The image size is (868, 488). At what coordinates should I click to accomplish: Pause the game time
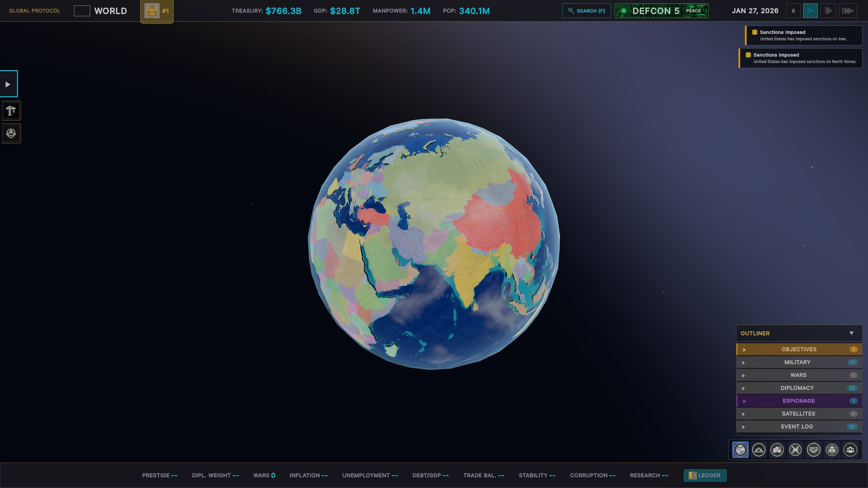(x=793, y=11)
